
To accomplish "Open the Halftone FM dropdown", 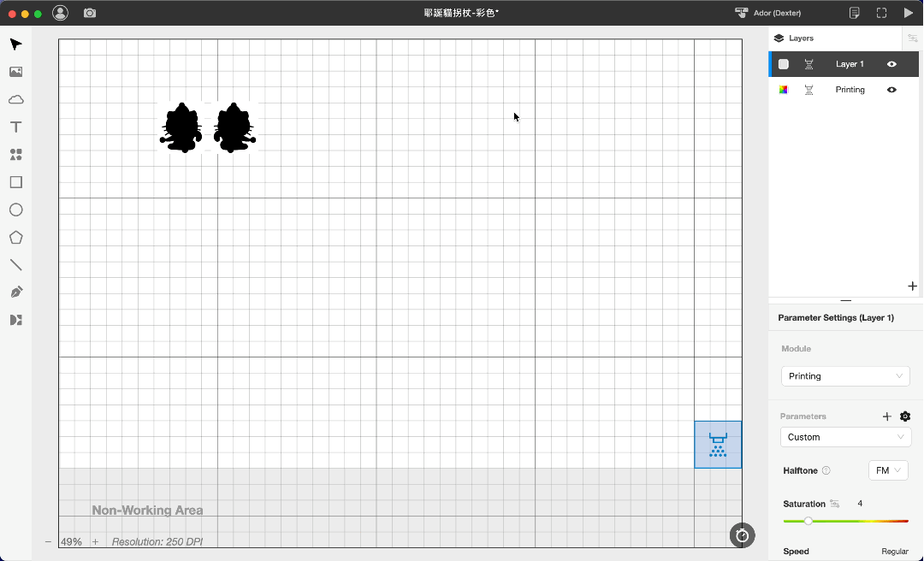I will tap(888, 470).
